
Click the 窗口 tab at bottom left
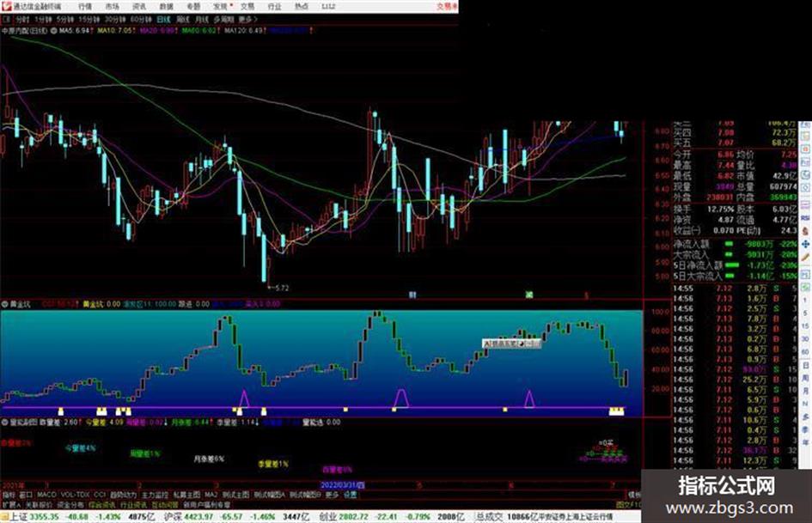(26, 495)
